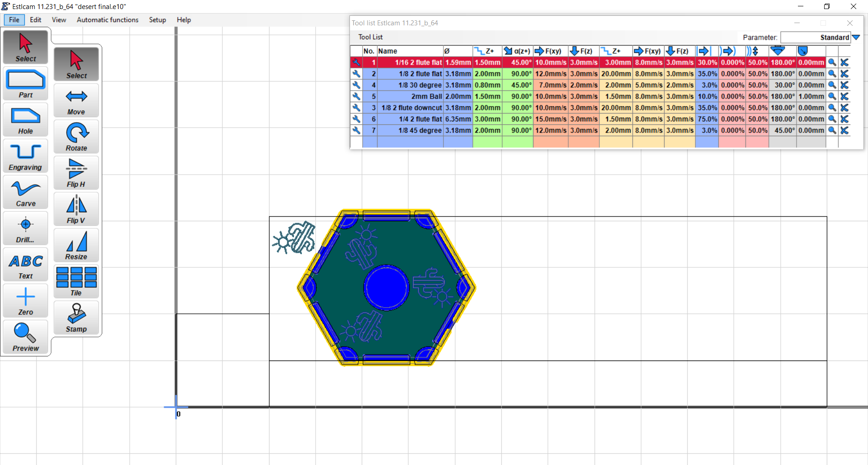
Task: Click the 30.00° tip angle cell
Action: (783, 85)
